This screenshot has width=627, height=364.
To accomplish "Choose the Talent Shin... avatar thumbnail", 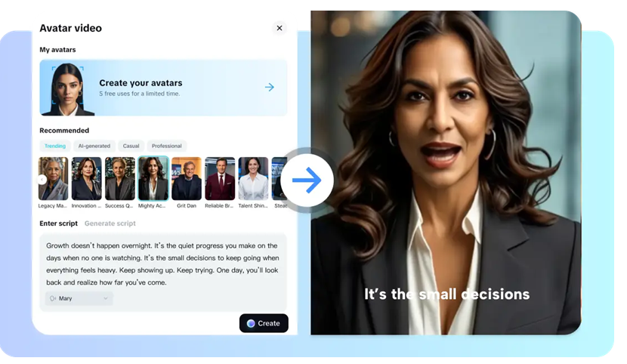I will tap(253, 179).
